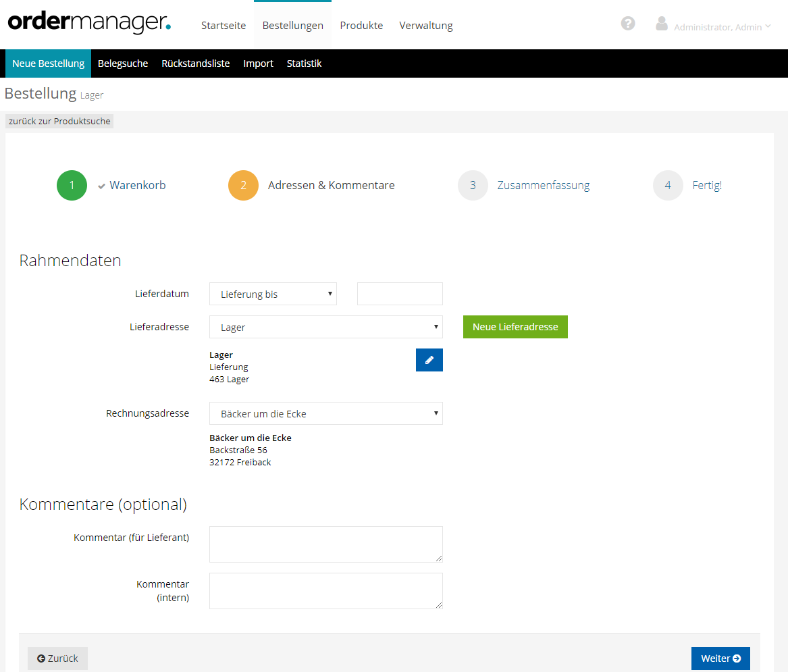Open the Rückstandsliste tab
The image size is (788, 672).
tap(195, 63)
